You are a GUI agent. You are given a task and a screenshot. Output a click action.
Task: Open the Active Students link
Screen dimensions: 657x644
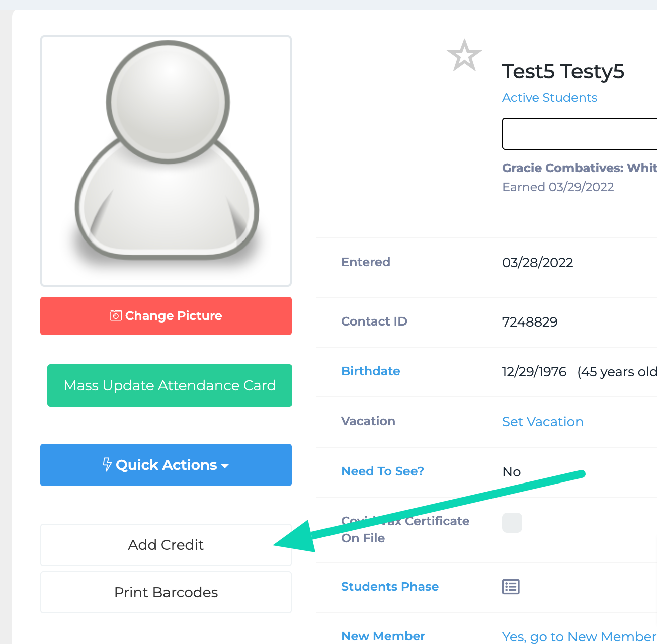(549, 97)
